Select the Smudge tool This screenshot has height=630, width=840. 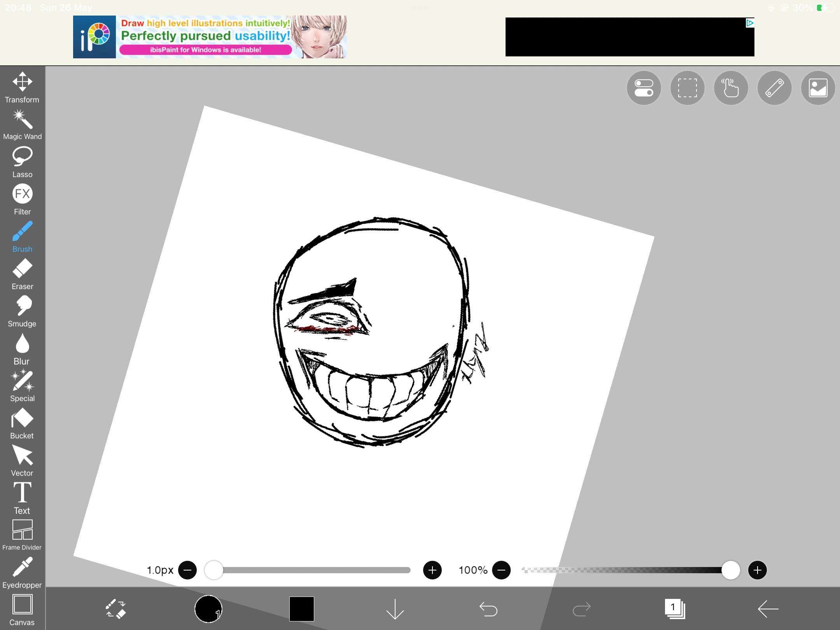tap(22, 311)
